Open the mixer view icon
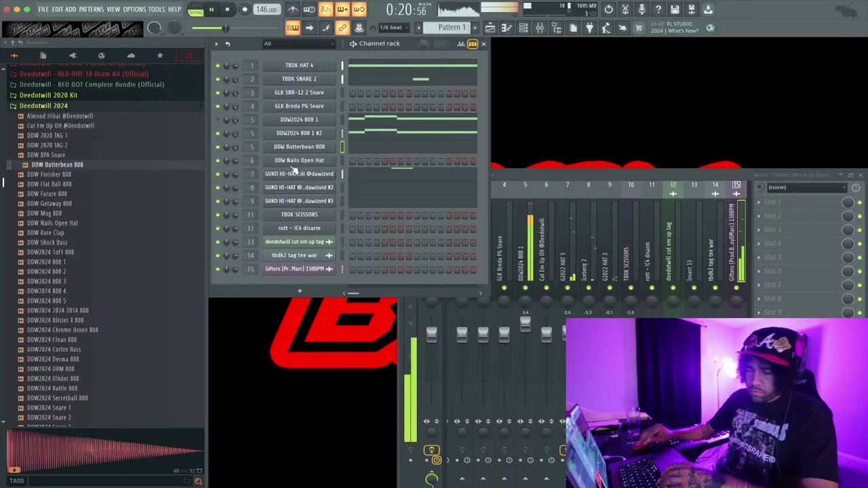868x488 pixels. (540, 28)
